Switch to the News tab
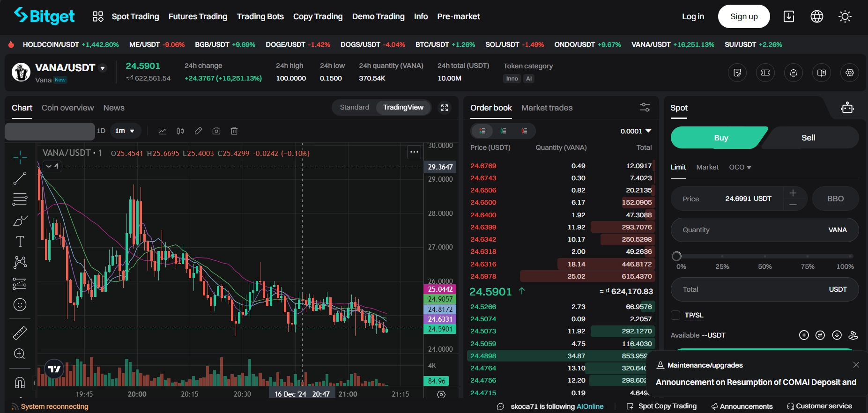 point(114,108)
